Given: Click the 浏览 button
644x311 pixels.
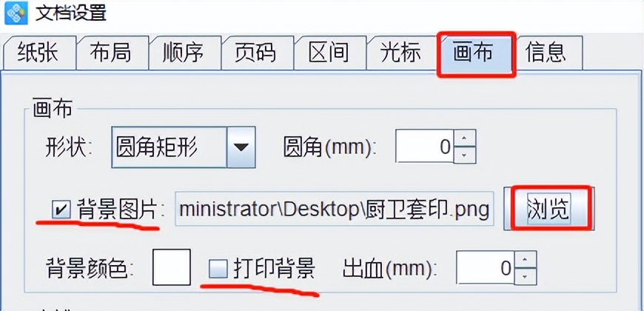Looking at the screenshot, I should point(549,209).
